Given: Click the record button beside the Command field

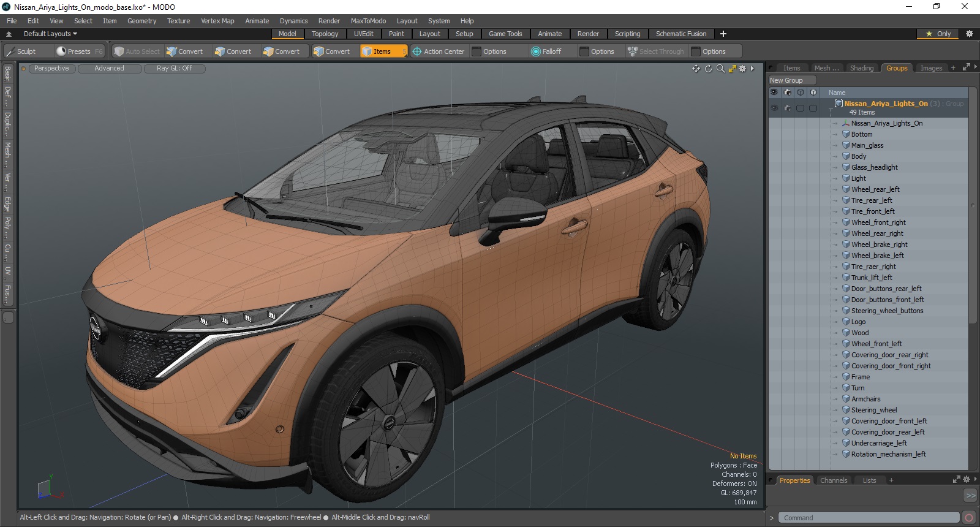Looking at the screenshot, I should click(968, 518).
